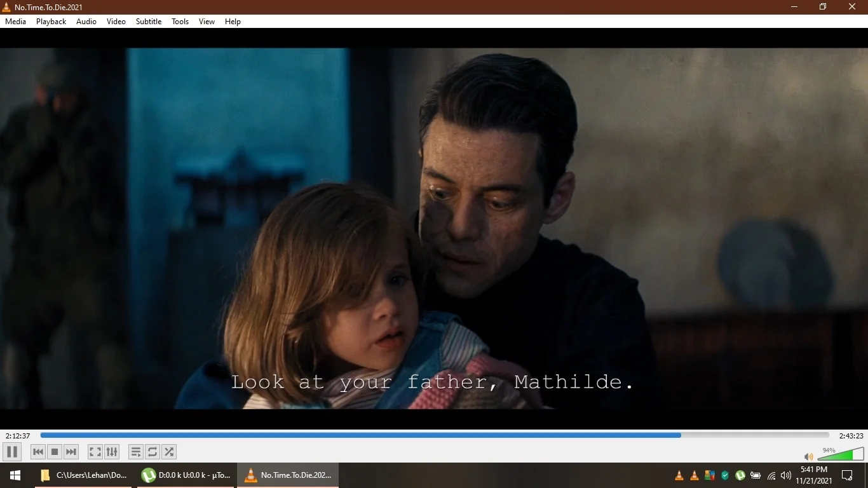The image size is (868, 488).
Task: Toggle random shuffle playback
Action: click(169, 452)
